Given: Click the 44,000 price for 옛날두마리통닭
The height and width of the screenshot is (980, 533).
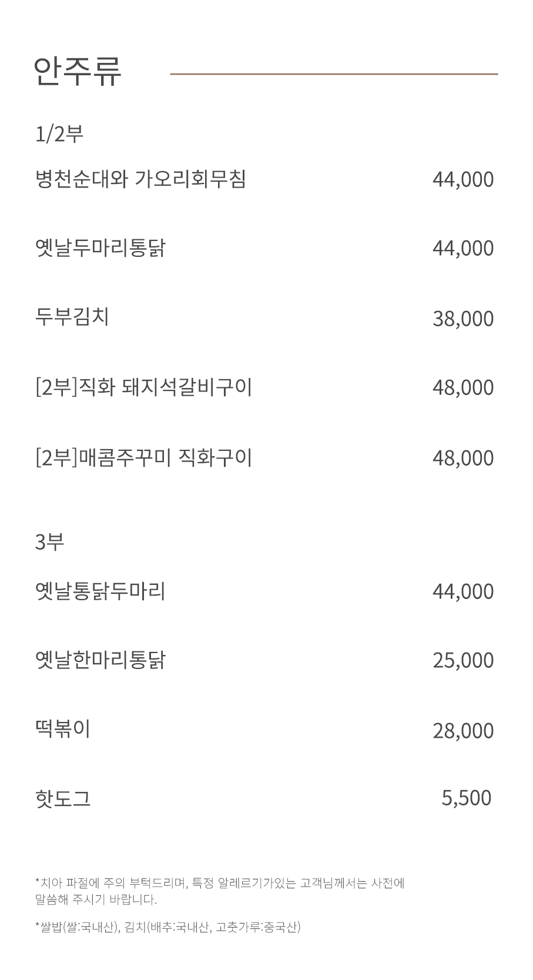Looking at the screenshot, I should 462,248.
